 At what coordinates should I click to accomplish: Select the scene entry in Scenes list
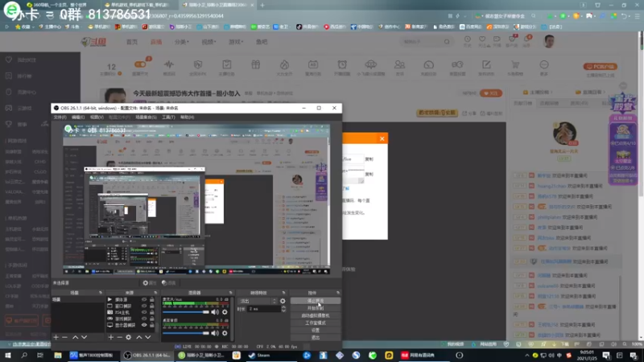tap(77, 299)
